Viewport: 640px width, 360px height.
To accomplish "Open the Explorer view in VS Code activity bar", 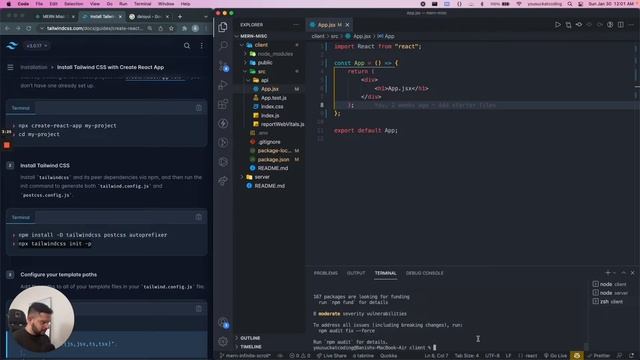I will pos(223,27).
